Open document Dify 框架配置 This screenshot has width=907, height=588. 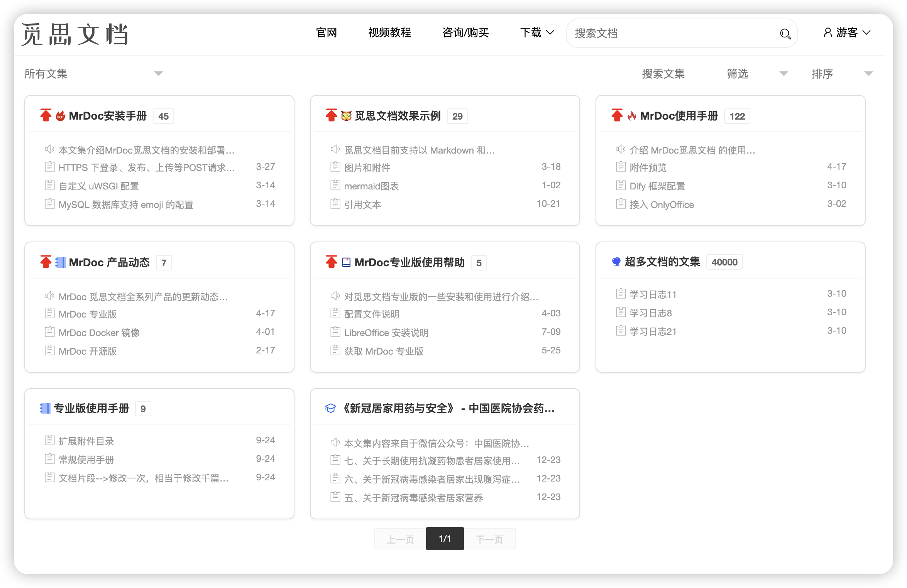[x=657, y=186]
